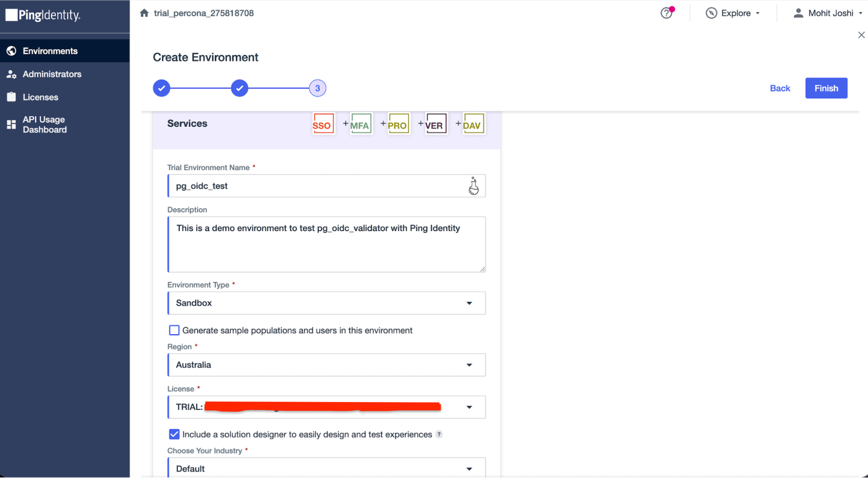Go to Licenses in the sidebar
This screenshot has width=868, height=478.
point(40,97)
